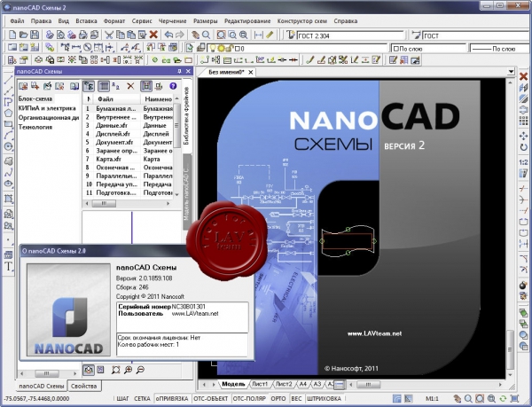Close the Без имени0 document tab
Screen dimensions: 532x407
point(250,72)
